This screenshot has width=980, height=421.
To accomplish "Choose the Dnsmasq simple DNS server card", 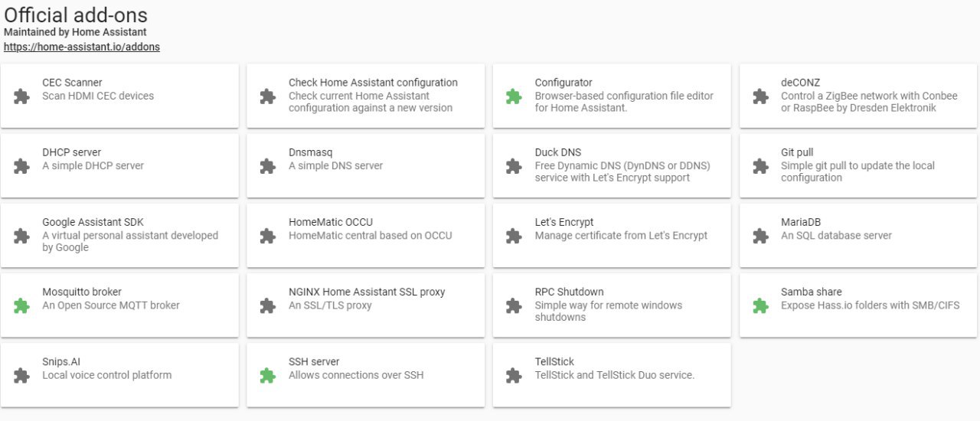I will 365,165.
